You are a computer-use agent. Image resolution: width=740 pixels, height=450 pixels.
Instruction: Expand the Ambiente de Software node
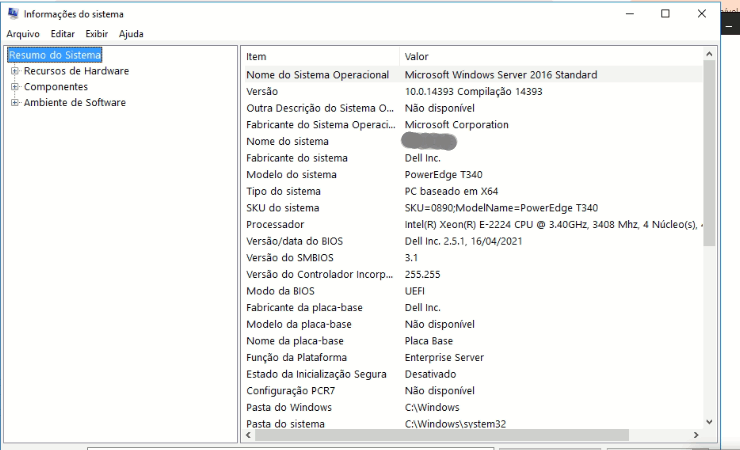click(x=15, y=102)
